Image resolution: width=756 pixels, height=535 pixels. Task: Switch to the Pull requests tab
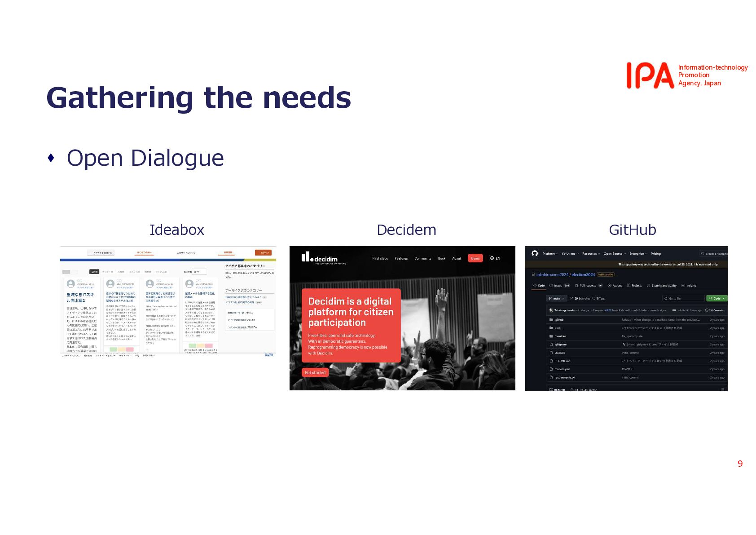[x=589, y=286]
